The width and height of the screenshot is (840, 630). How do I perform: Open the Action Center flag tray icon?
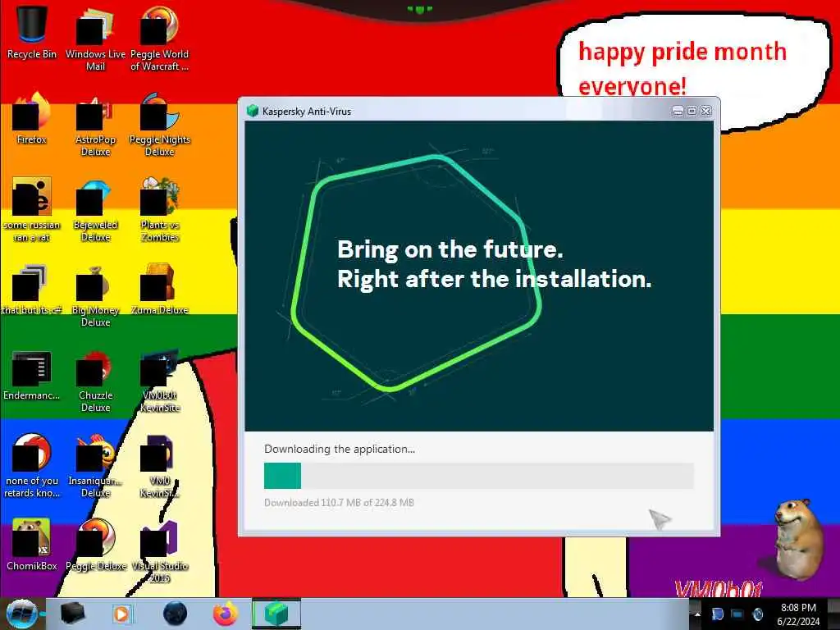point(717,614)
